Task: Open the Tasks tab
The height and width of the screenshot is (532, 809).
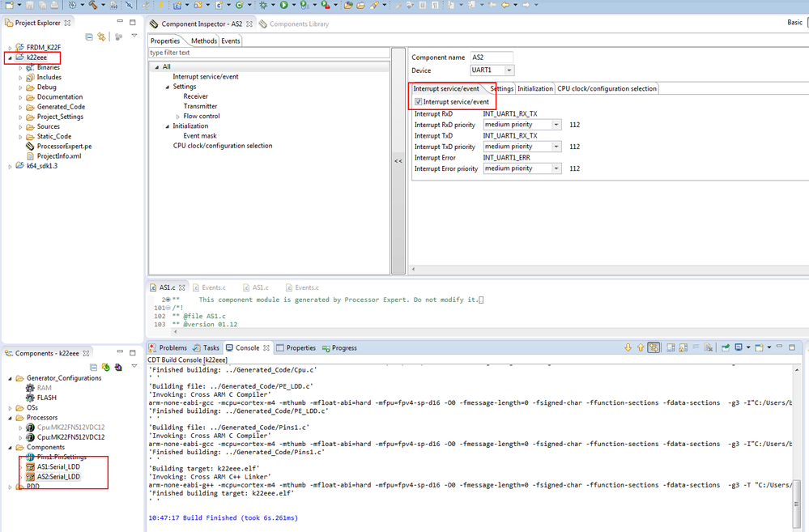Action: pos(207,348)
